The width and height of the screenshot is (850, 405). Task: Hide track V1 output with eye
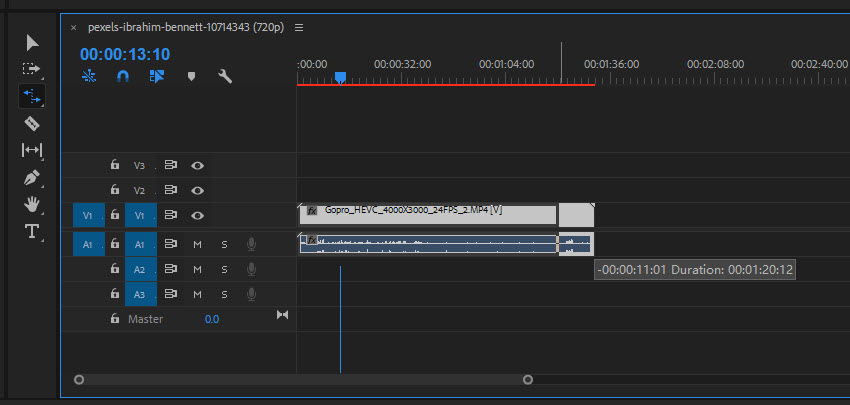tap(198, 215)
